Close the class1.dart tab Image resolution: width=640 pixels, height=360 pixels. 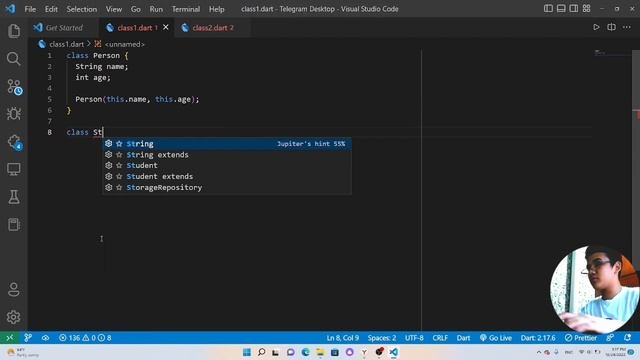(166, 27)
